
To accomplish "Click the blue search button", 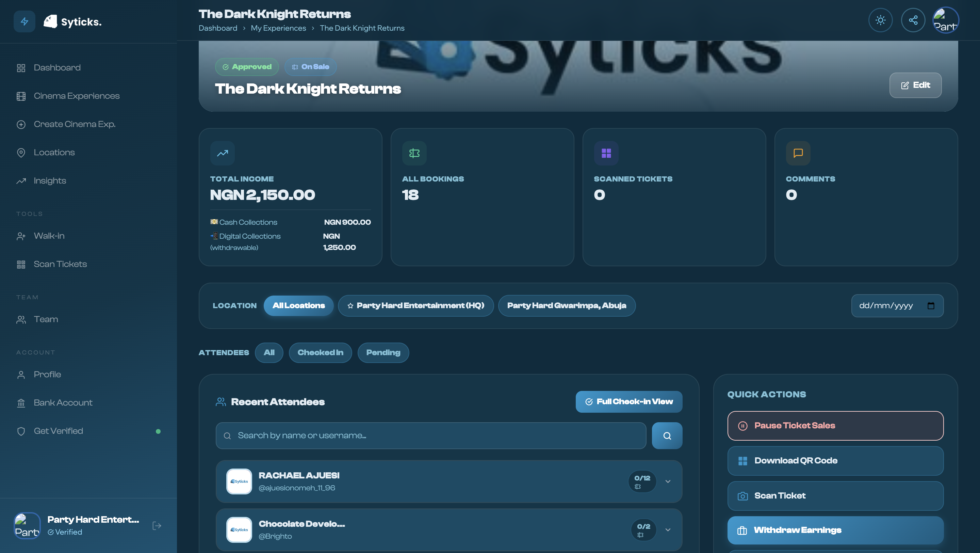I will [x=667, y=436].
